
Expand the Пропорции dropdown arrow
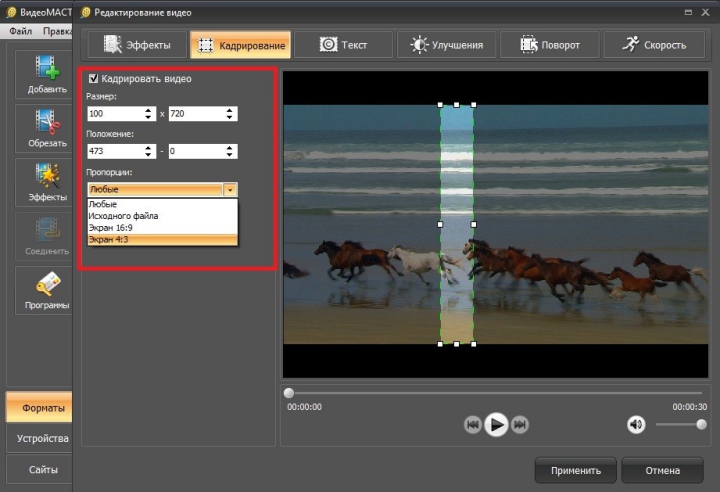click(x=230, y=189)
